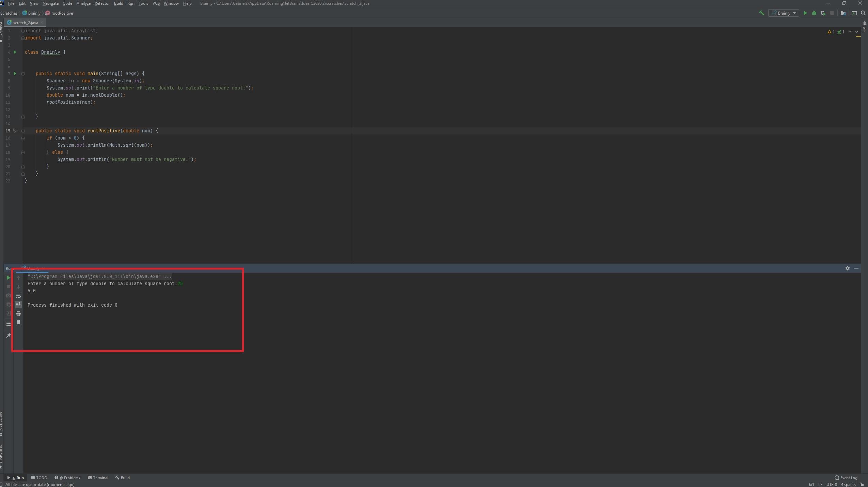868x487 pixels.
Task: Click the print icon in Run console
Action: click(x=18, y=313)
